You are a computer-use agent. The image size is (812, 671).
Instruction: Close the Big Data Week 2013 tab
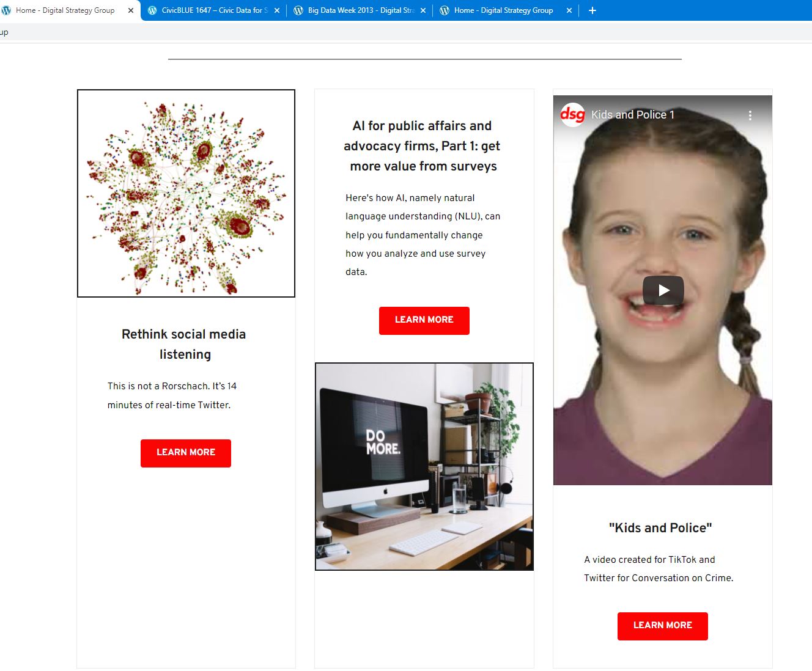(423, 10)
